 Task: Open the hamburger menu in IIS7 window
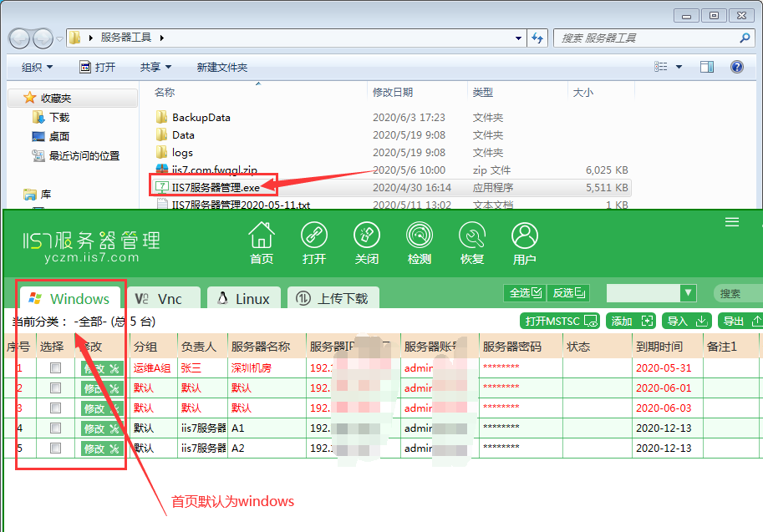pyautogui.click(x=732, y=222)
